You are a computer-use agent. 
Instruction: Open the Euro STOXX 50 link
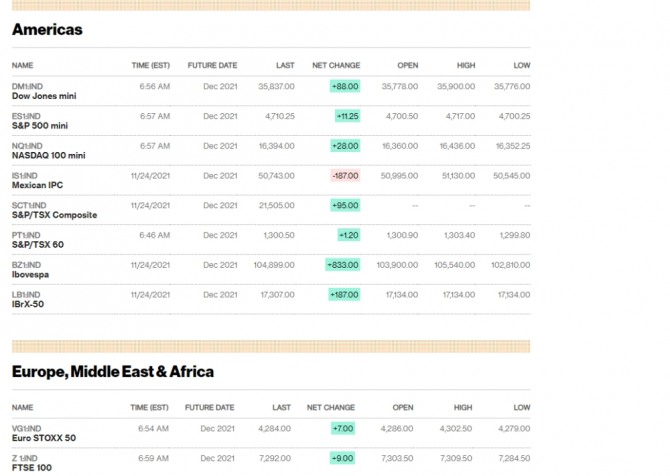pos(43,438)
